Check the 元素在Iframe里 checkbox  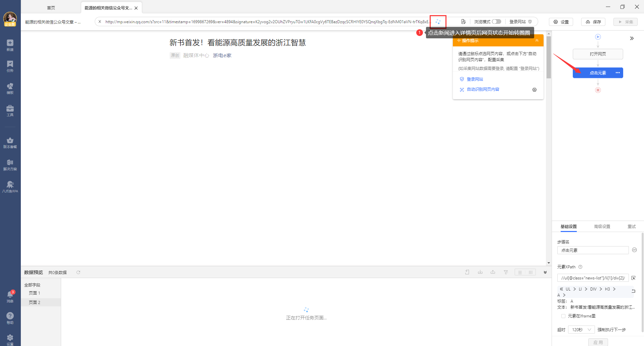click(x=563, y=316)
